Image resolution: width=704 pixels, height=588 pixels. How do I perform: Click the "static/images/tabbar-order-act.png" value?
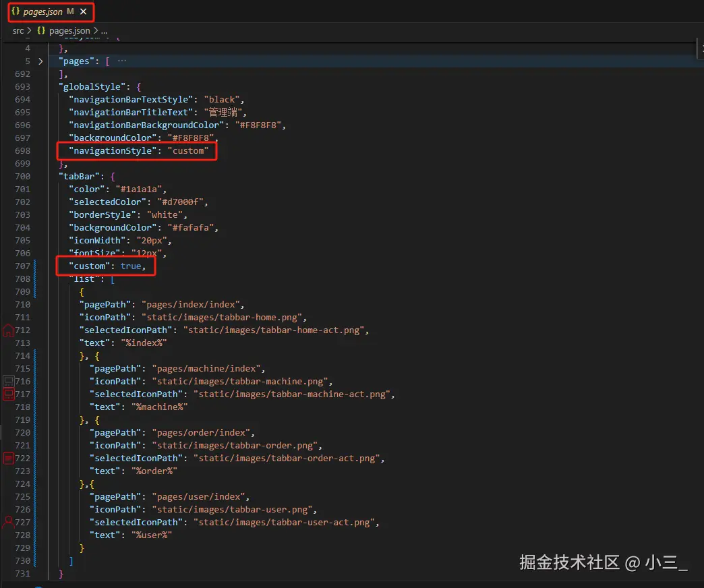tap(287, 459)
